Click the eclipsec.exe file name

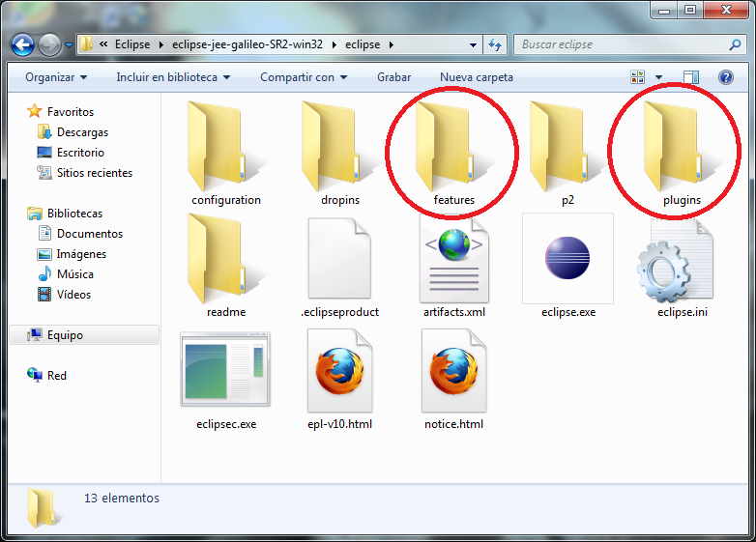click(226, 424)
